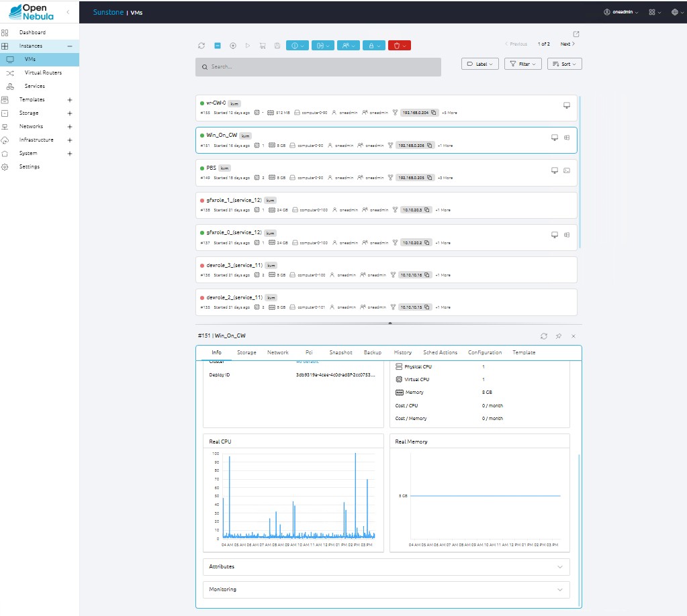Expand the Attributes section
The image size is (687, 616).
pos(385,567)
